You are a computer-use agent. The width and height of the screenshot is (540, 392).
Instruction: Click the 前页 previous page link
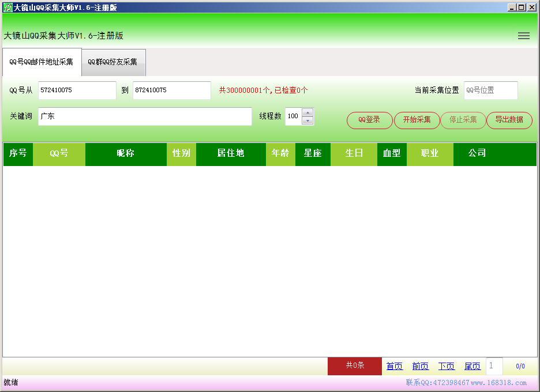point(420,366)
